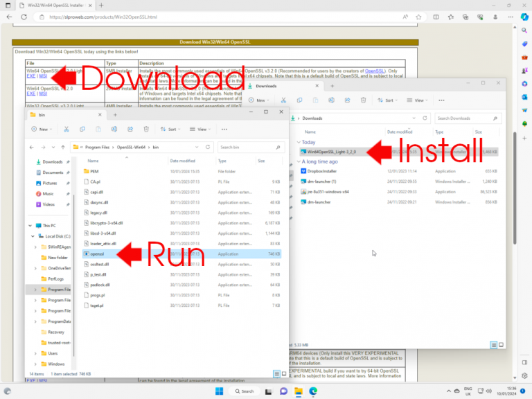Click Search button on the taskbar
This screenshot has height=399, width=532.
point(245,391)
